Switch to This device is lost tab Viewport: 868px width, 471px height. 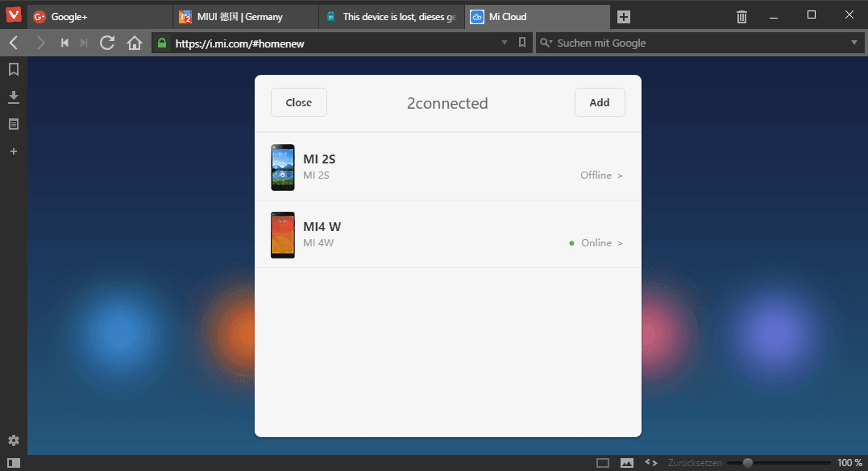click(392, 17)
